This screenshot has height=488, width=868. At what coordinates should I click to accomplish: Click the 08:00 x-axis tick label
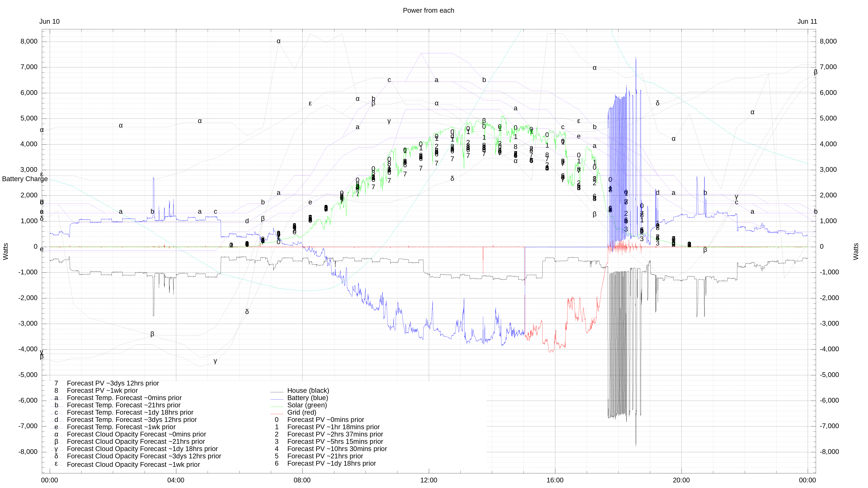(x=302, y=480)
